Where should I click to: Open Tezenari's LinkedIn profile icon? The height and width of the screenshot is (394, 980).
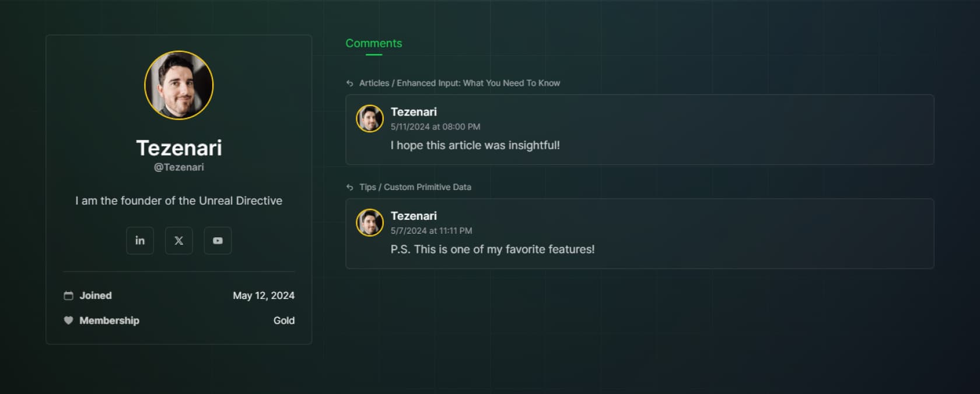pyautogui.click(x=139, y=240)
